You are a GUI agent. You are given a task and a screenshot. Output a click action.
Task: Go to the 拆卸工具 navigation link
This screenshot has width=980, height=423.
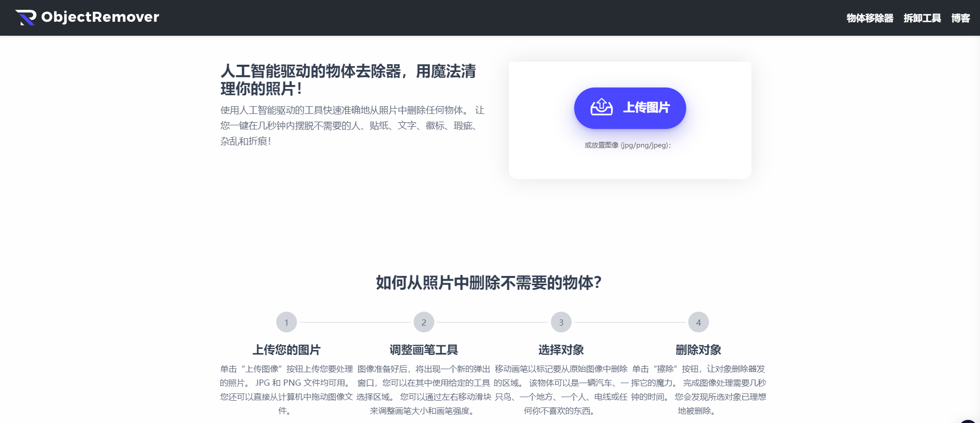[x=922, y=18]
